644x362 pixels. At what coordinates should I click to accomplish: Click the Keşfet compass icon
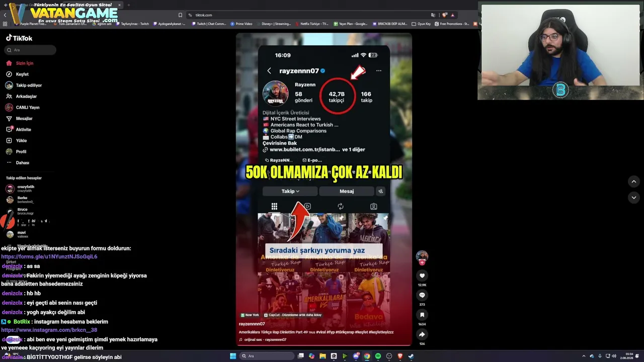point(9,74)
